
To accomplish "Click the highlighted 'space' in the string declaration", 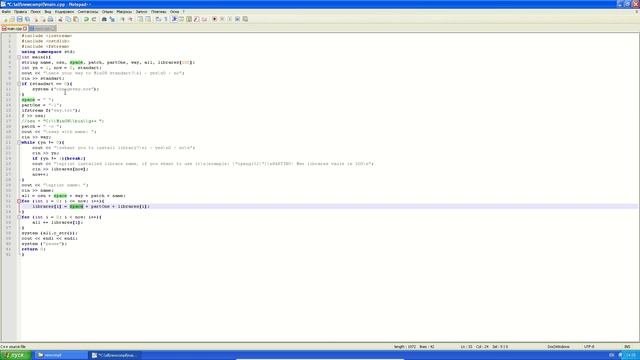I will (76, 62).
